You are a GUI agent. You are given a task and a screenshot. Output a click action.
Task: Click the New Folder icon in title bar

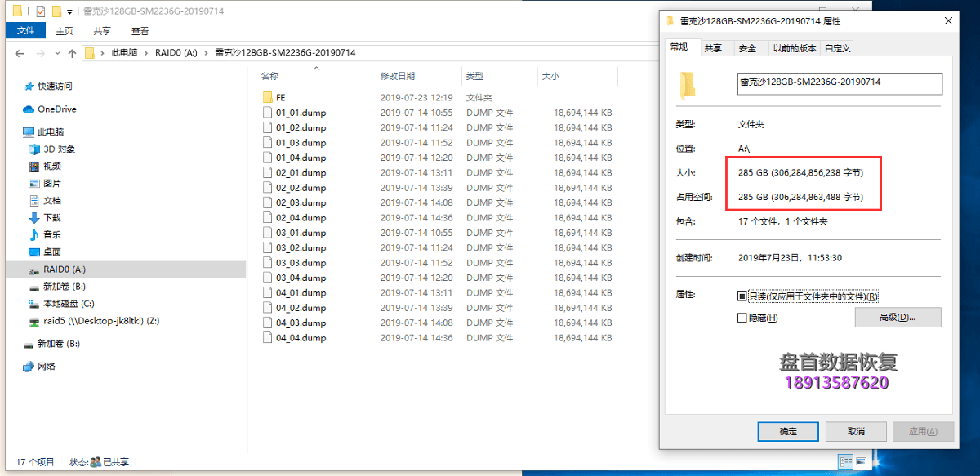click(x=56, y=11)
